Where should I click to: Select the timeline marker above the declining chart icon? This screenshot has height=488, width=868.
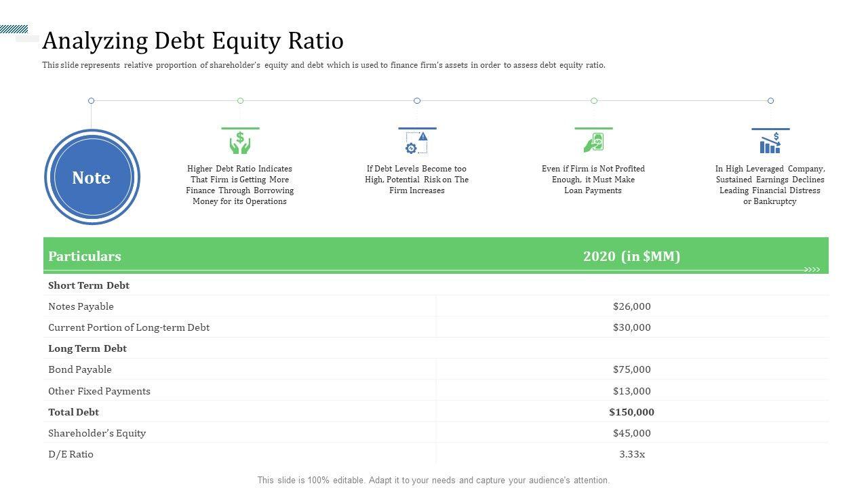(770, 101)
